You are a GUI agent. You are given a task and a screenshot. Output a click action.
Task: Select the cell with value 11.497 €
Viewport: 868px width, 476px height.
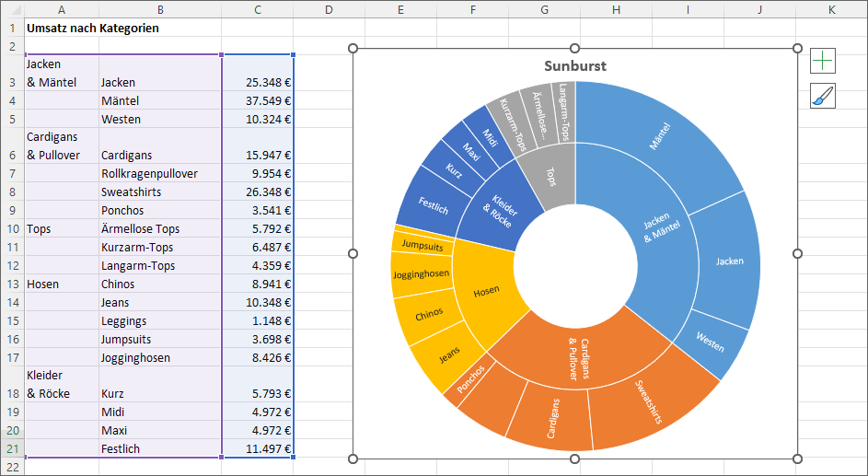click(258, 448)
